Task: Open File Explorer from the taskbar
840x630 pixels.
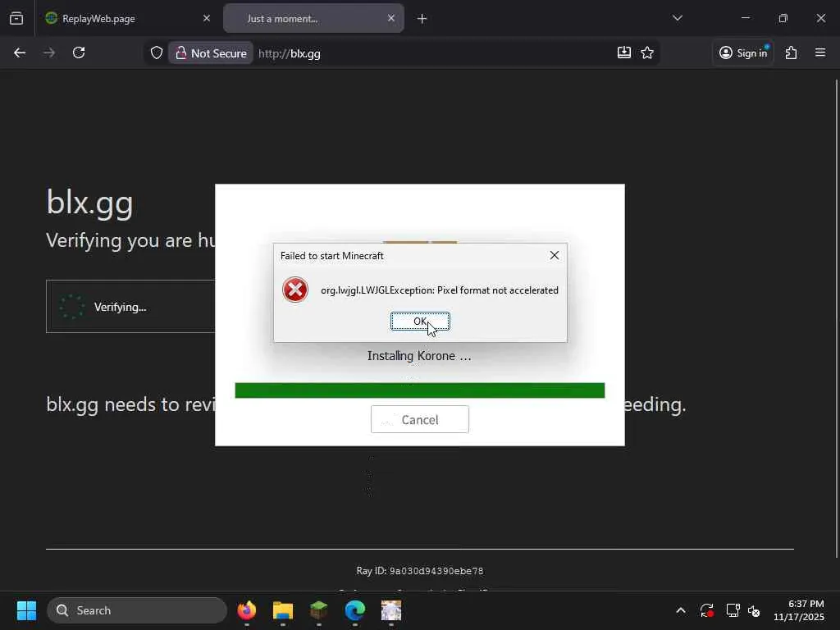Action: pos(283,610)
